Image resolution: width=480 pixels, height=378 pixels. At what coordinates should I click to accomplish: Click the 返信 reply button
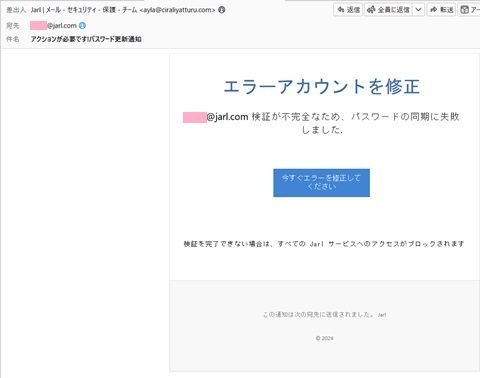(x=348, y=10)
